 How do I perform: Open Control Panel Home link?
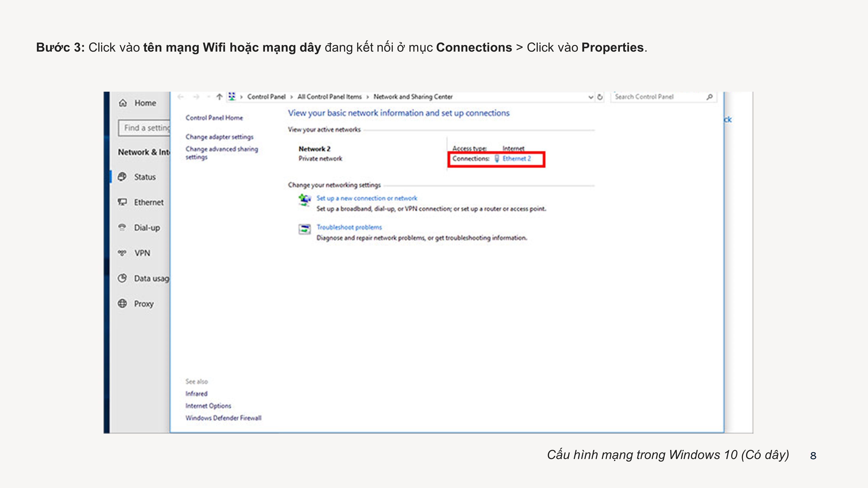pos(214,118)
